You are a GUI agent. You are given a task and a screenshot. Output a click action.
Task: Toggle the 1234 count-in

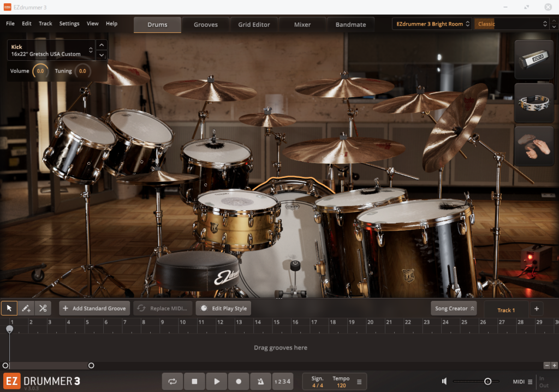[282, 382]
